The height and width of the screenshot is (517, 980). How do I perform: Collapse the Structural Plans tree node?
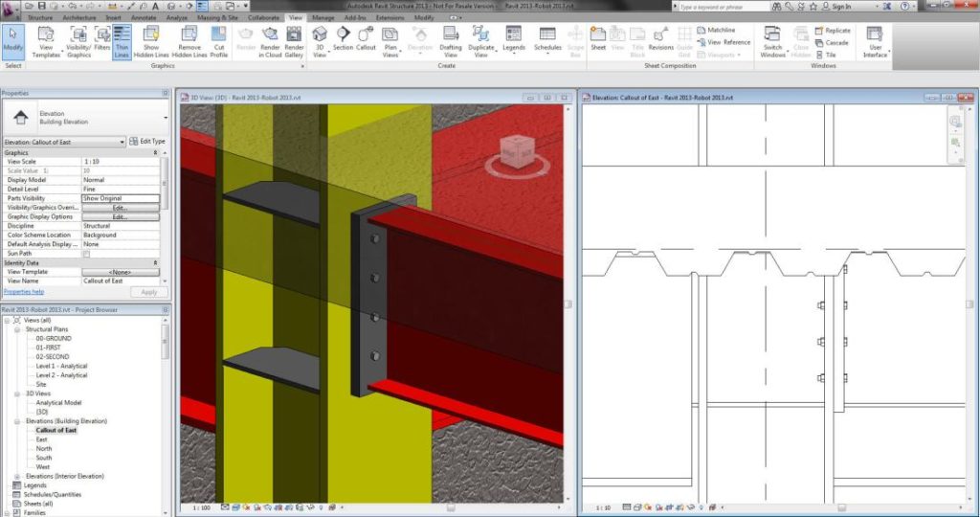[18, 329]
